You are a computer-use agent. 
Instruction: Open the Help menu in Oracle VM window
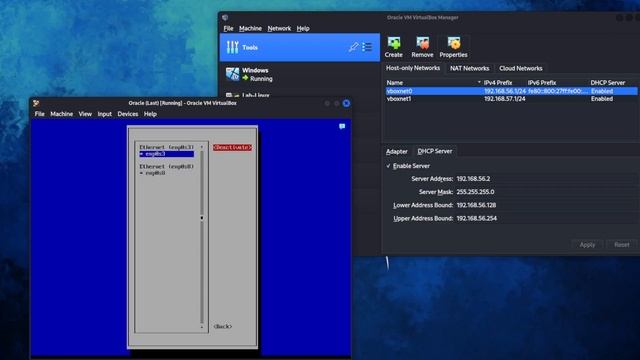point(150,114)
